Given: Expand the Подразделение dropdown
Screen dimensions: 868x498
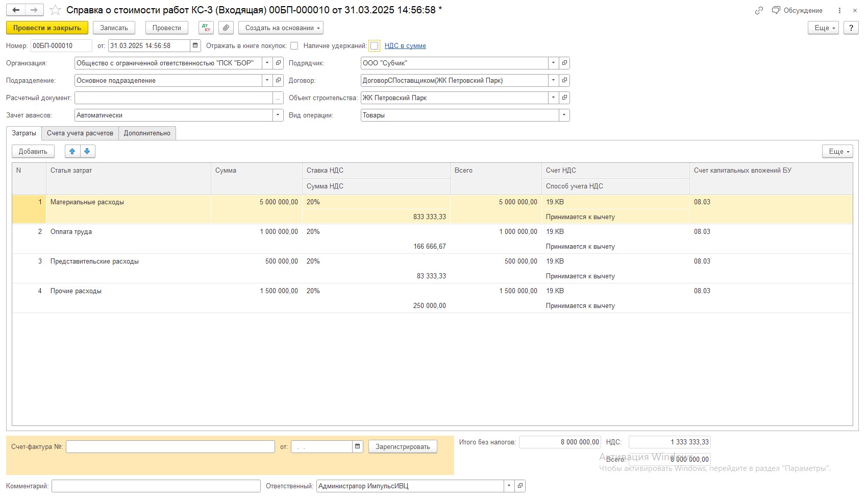Looking at the screenshot, I should pyautogui.click(x=267, y=81).
